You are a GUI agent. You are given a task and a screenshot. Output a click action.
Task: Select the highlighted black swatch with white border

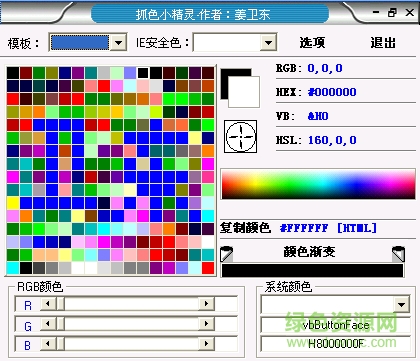coord(143,73)
